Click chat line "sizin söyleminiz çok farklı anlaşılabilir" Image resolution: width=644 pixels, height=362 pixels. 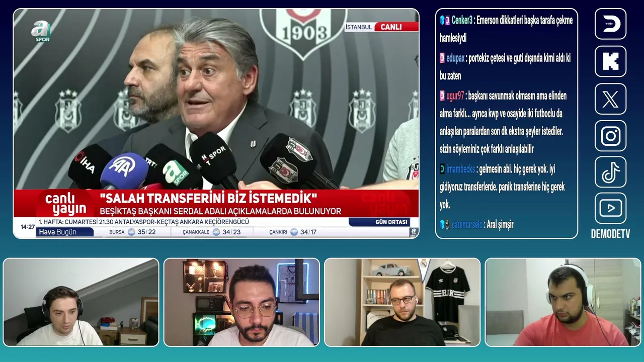(x=487, y=149)
